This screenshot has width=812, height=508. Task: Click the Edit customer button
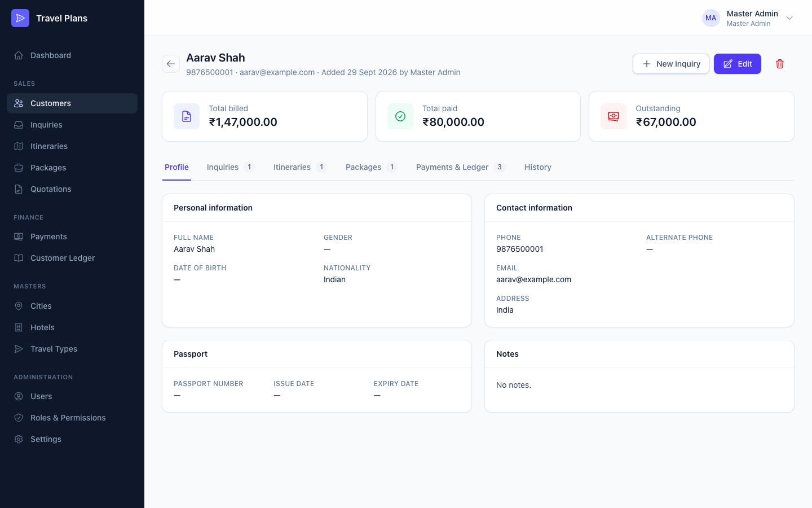pyautogui.click(x=738, y=64)
